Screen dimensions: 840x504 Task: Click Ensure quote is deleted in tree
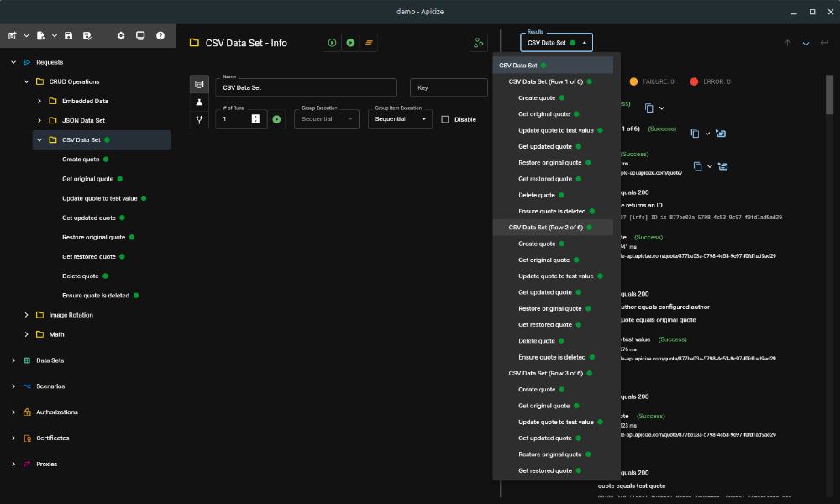[x=96, y=296]
